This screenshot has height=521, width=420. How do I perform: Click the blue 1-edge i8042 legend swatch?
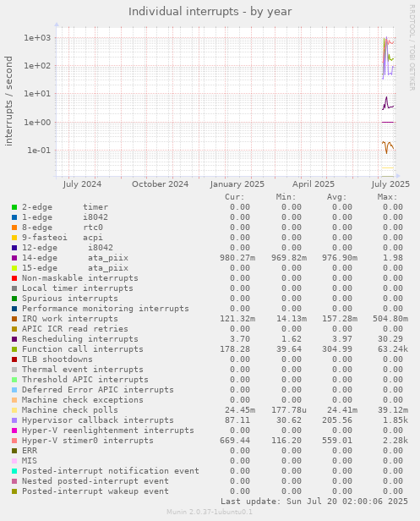point(14,217)
